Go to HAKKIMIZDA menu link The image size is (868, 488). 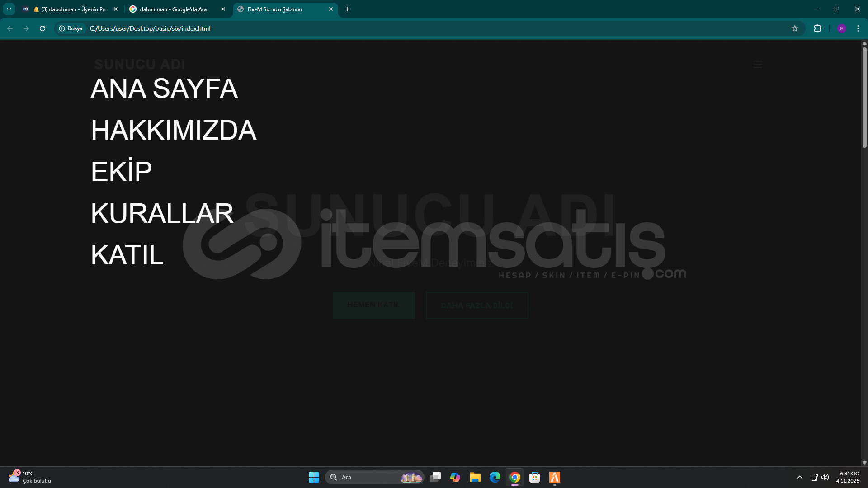(174, 130)
